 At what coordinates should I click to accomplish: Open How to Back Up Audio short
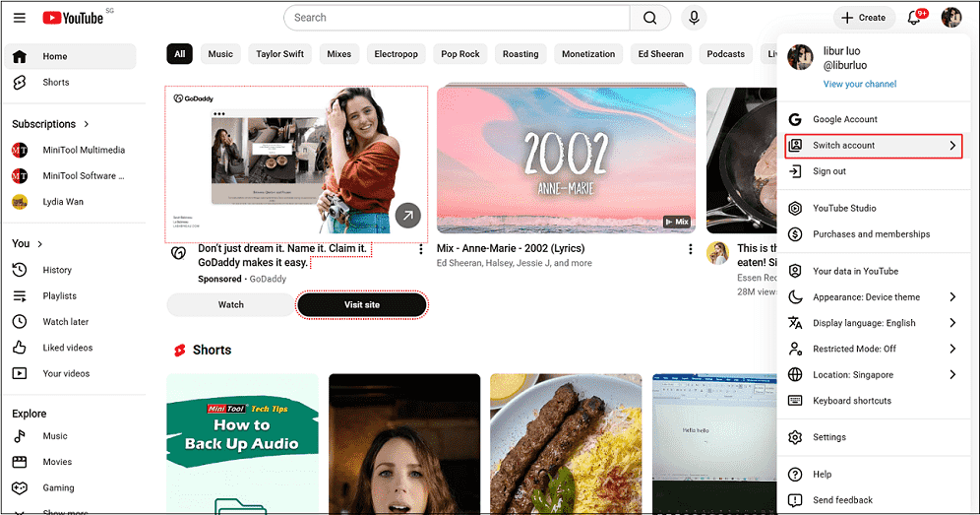coord(242,444)
